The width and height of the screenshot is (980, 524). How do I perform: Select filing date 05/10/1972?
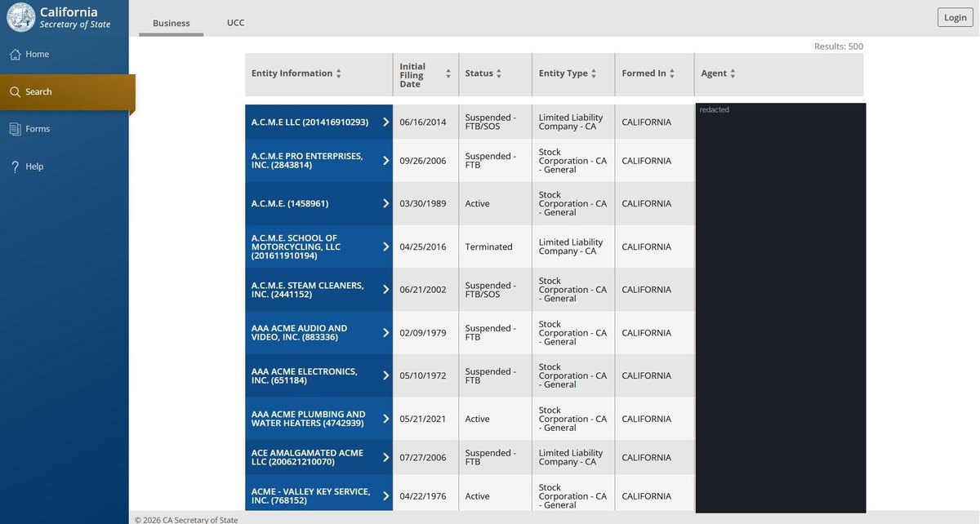tap(423, 375)
